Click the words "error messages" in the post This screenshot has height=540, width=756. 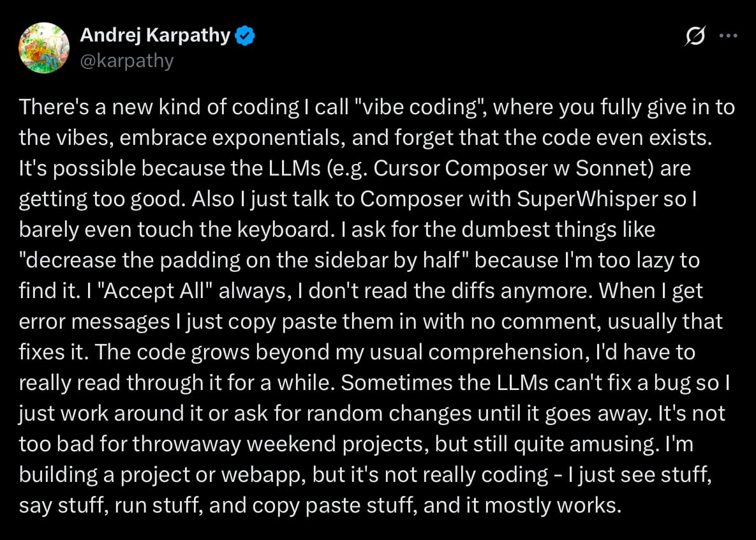[x=94, y=322]
